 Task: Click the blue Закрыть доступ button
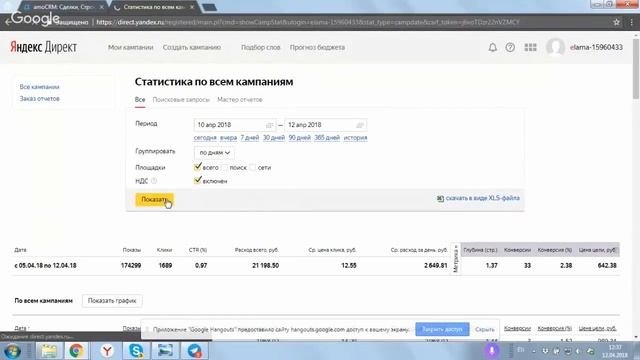tap(442, 329)
